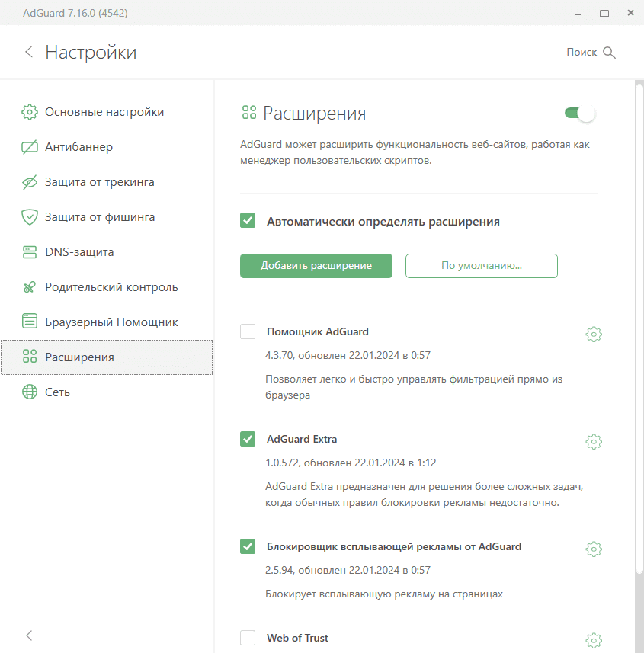Image resolution: width=644 pixels, height=653 pixels.
Task: Click the Браузерный Помощник icon
Action: coord(30,321)
